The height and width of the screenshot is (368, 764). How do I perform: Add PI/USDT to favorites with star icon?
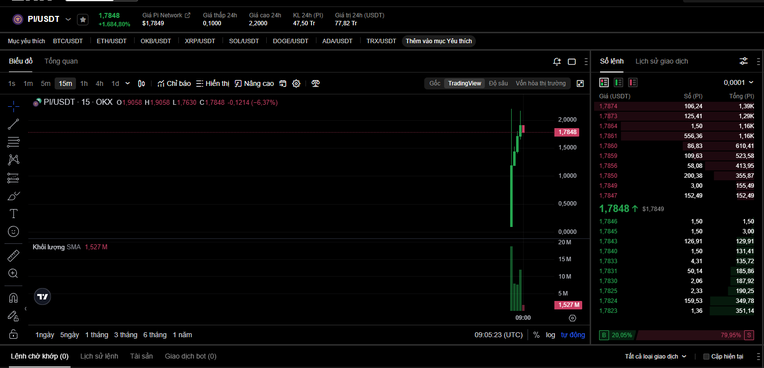(x=83, y=19)
